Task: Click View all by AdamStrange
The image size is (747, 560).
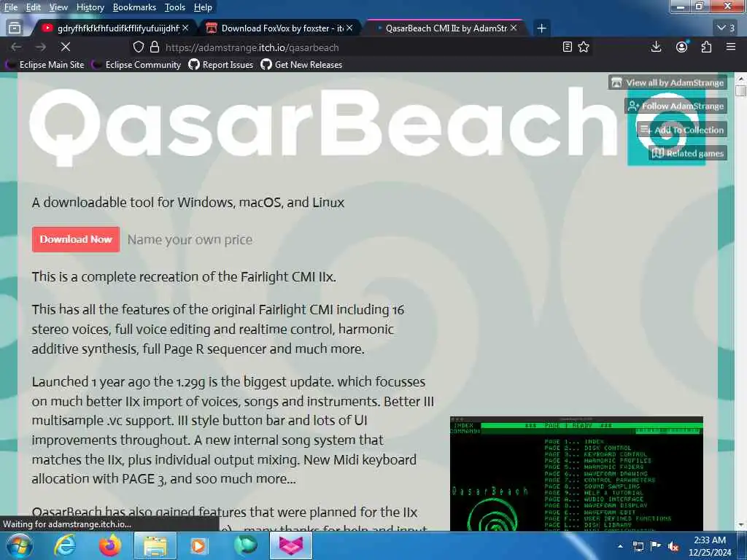Action: tap(667, 82)
